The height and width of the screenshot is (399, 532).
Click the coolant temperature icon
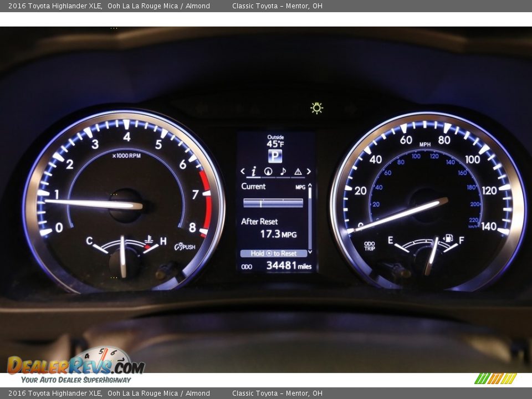149,239
